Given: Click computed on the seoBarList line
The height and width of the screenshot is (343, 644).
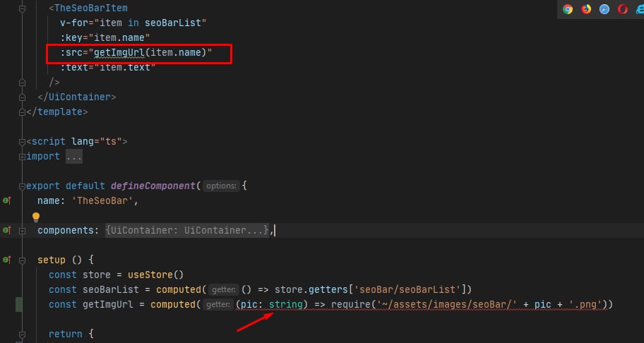Looking at the screenshot, I should (x=179, y=289).
